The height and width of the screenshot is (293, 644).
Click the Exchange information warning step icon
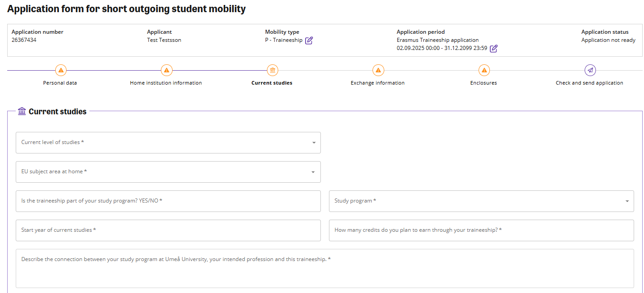378,70
